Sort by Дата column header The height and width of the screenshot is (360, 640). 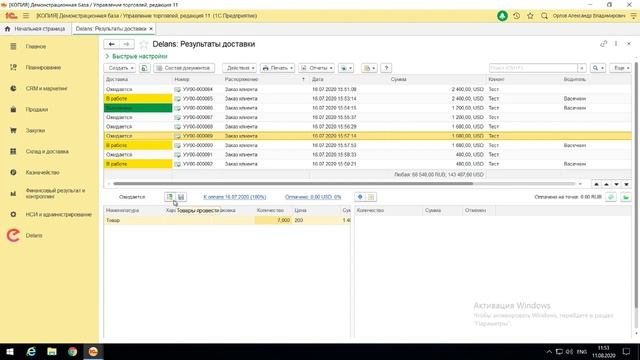(349, 80)
